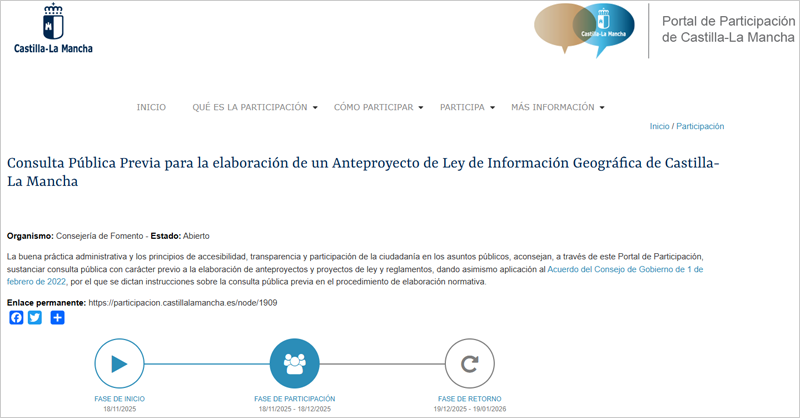Open the QUÉ ES LA PARTICIPACIÓN menu
The height and width of the screenshot is (418, 800).
pyautogui.click(x=249, y=107)
